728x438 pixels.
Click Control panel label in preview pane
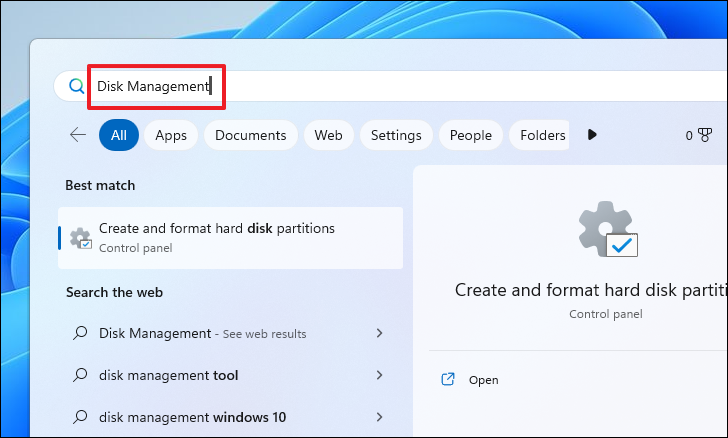pos(606,314)
